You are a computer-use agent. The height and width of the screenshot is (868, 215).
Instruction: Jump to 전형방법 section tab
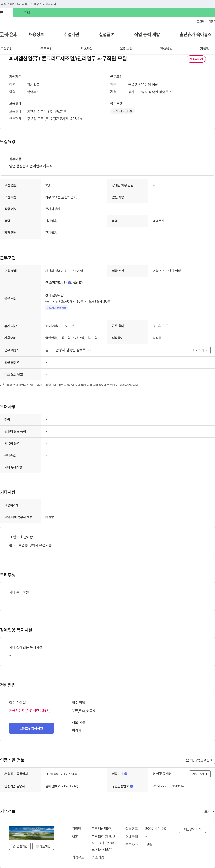point(166,49)
